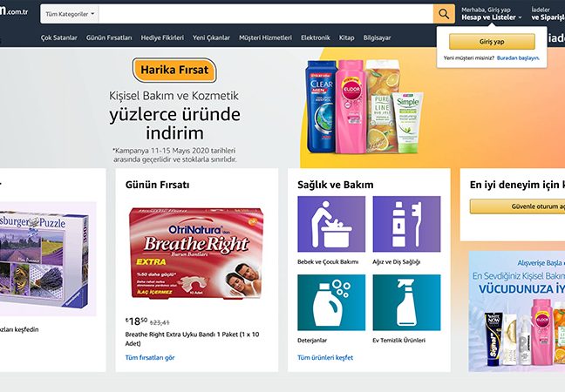Click the Tüm ürünleri keşfet link
This screenshot has height=392, width=565.
click(x=325, y=357)
